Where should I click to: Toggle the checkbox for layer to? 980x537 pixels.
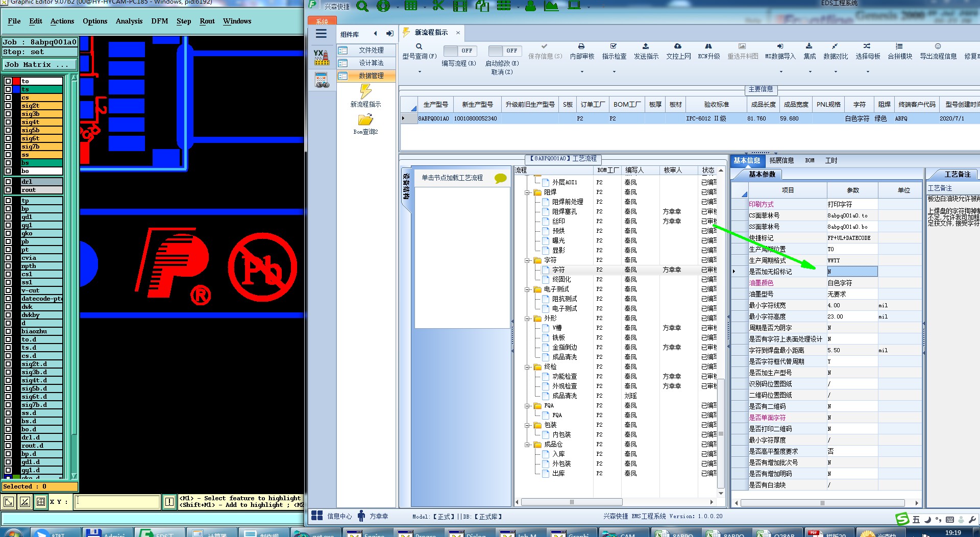pyautogui.click(x=8, y=81)
